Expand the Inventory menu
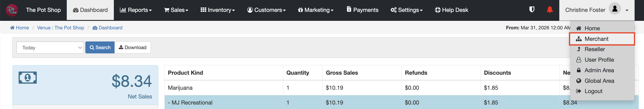 coord(218,10)
